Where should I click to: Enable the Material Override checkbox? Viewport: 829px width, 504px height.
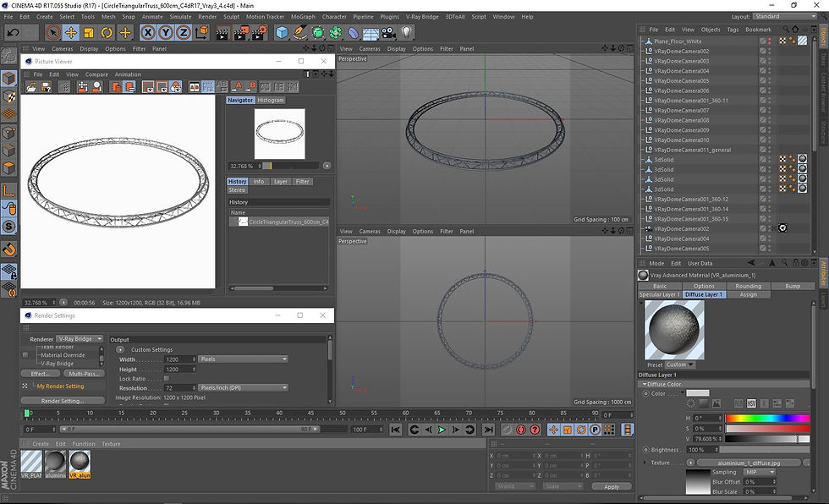tap(25, 355)
